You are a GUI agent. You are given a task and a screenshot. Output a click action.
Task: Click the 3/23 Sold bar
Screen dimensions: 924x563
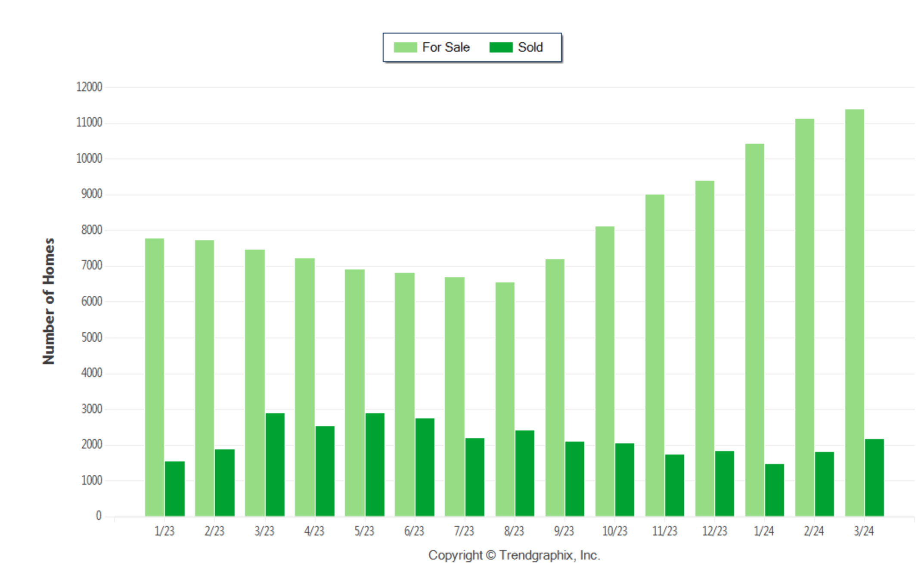click(275, 465)
